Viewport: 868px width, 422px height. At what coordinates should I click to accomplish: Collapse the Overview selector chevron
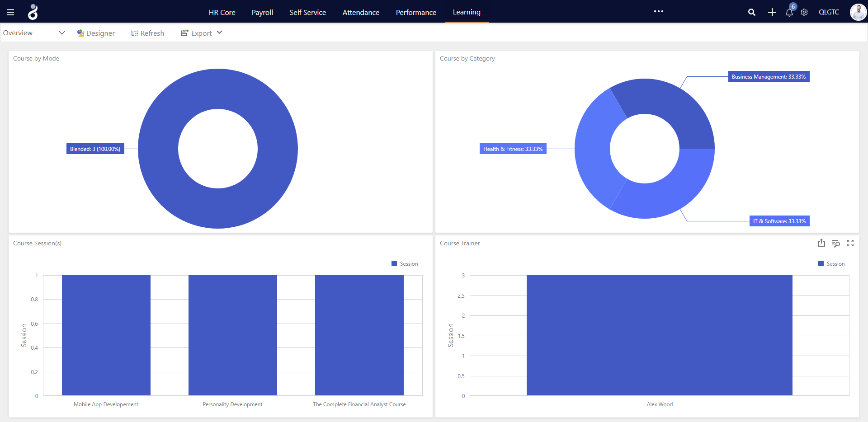coord(61,33)
